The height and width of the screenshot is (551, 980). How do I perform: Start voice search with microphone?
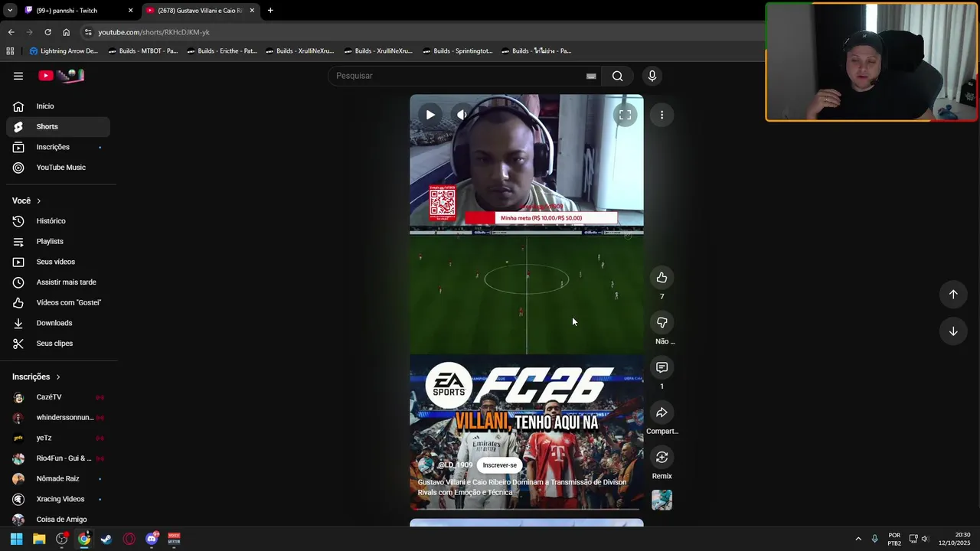pos(652,76)
